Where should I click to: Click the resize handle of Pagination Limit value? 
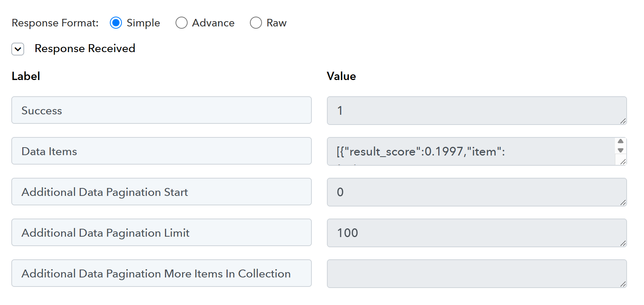coord(623,243)
